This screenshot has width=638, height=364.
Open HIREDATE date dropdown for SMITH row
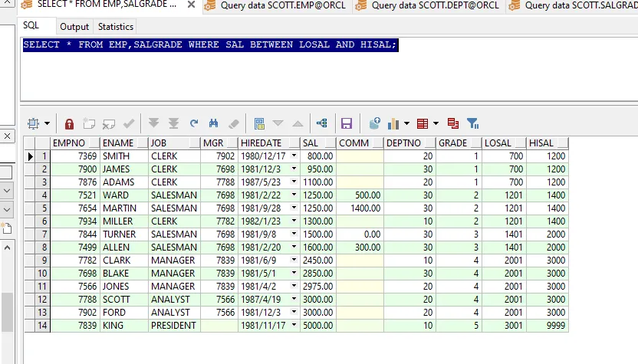[x=294, y=156]
